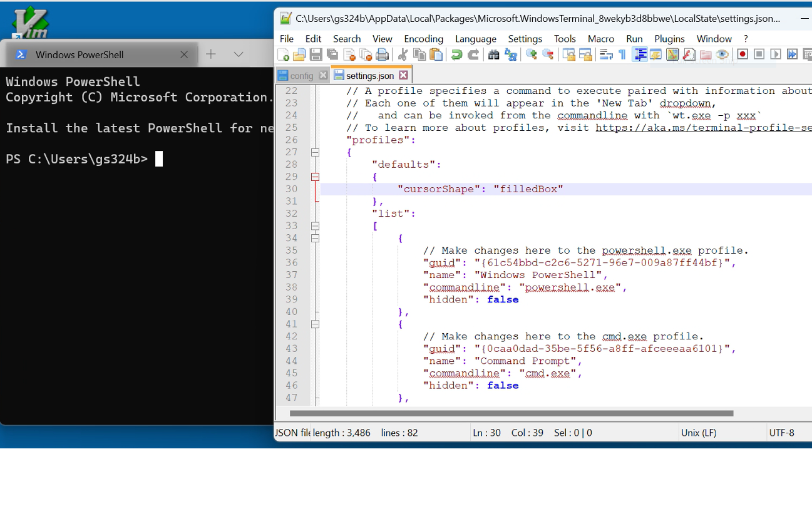
Task: Open the Plugins menu
Action: [x=670, y=39]
